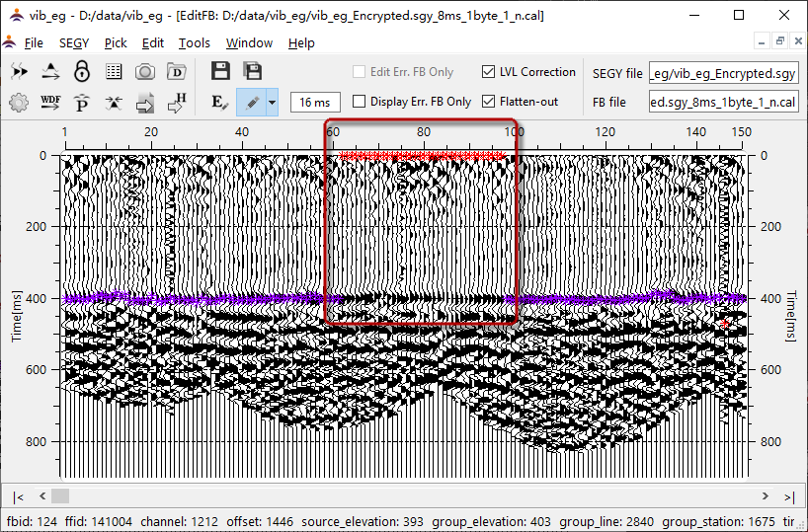Restore the inner EditFB document window
808x532 pixels.
point(780,41)
